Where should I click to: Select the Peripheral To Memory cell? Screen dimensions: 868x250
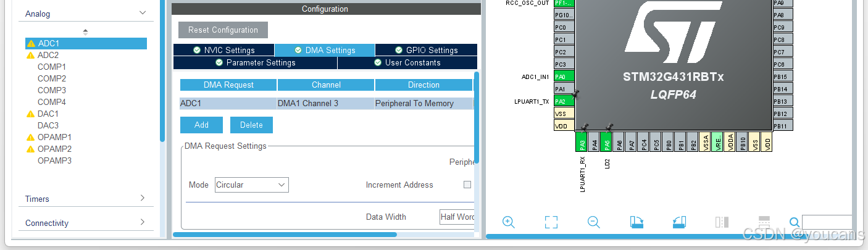tap(424, 103)
